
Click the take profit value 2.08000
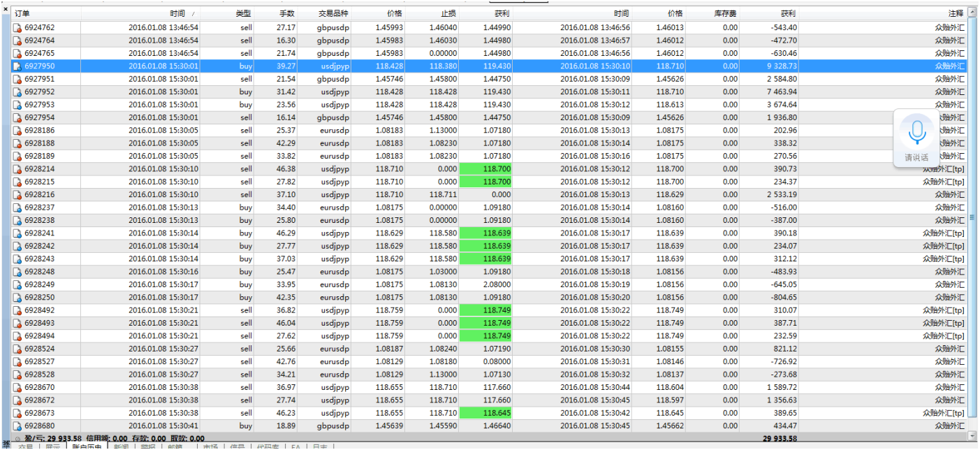tap(496, 284)
